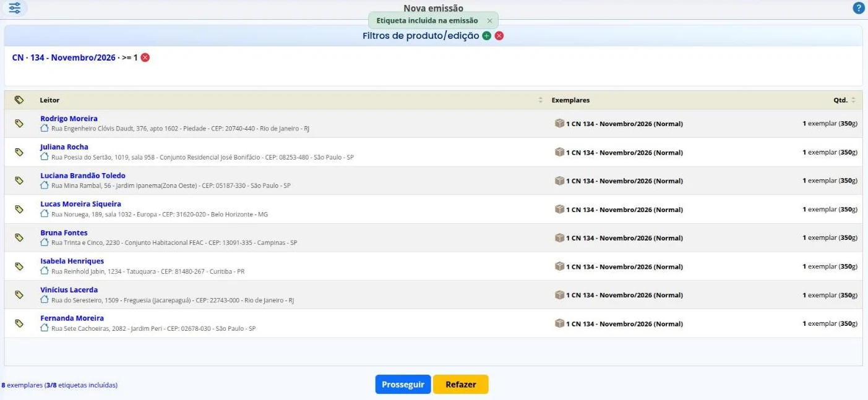Add a new product/edition filter
This screenshot has height=400, width=868.
coord(486,36)
